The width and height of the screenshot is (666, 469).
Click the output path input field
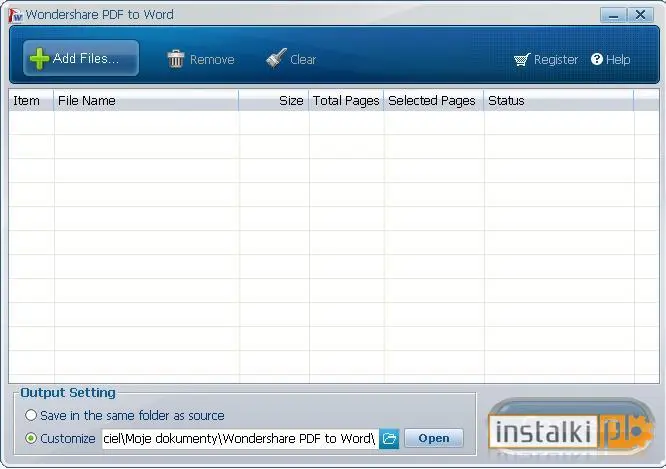[240, 438]
